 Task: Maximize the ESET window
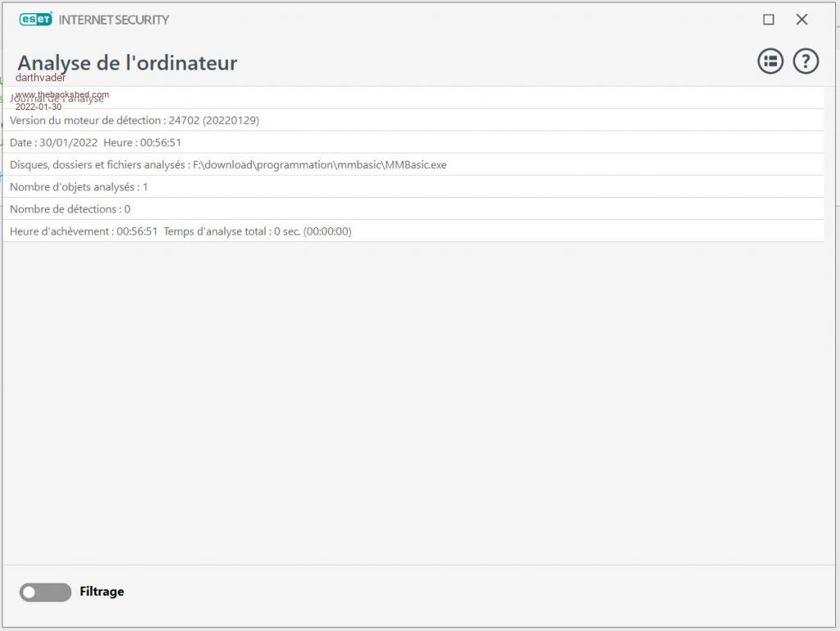point(769,20)
